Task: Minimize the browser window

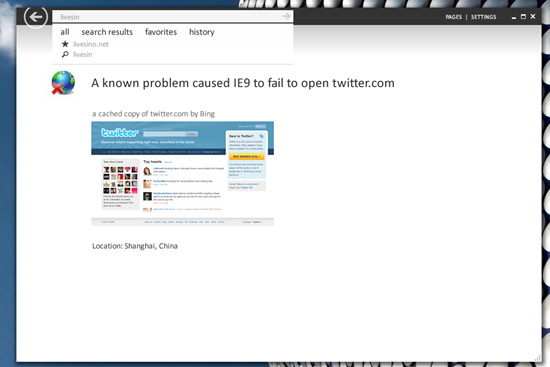Action: click(x=514, y=17)
